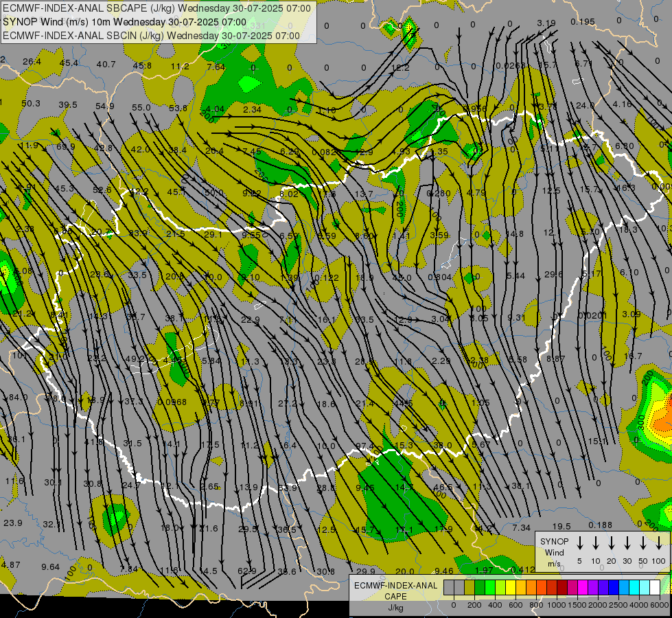Select the olive CAPE legend swatch
The height and width of the screenshot is (618, 672).
coord(470,587)
